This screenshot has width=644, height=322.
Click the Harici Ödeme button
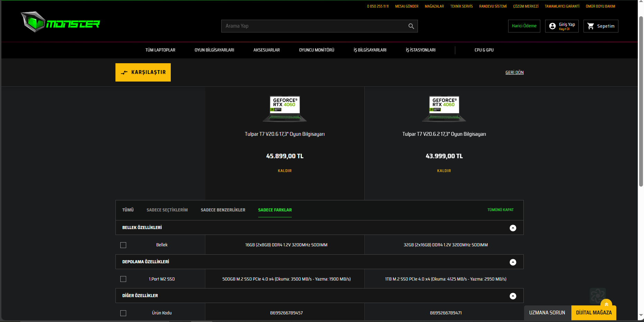pos(524,26)
